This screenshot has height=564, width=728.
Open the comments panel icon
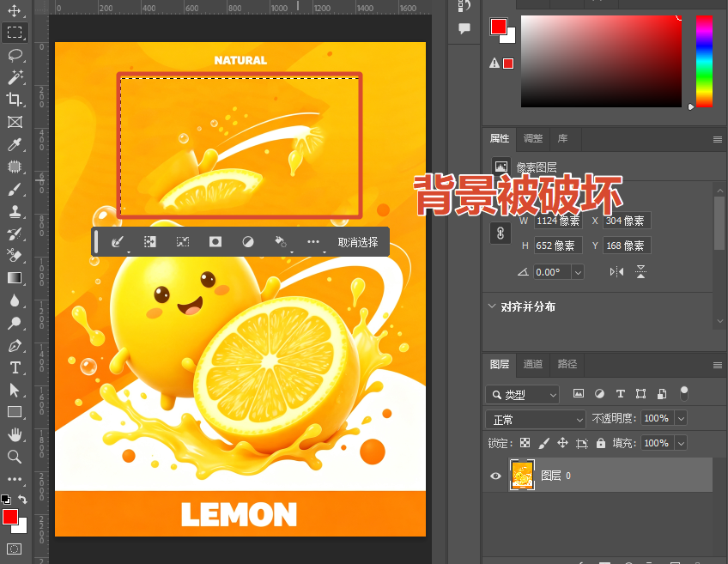pyautogui.click(x=464, y=29)
